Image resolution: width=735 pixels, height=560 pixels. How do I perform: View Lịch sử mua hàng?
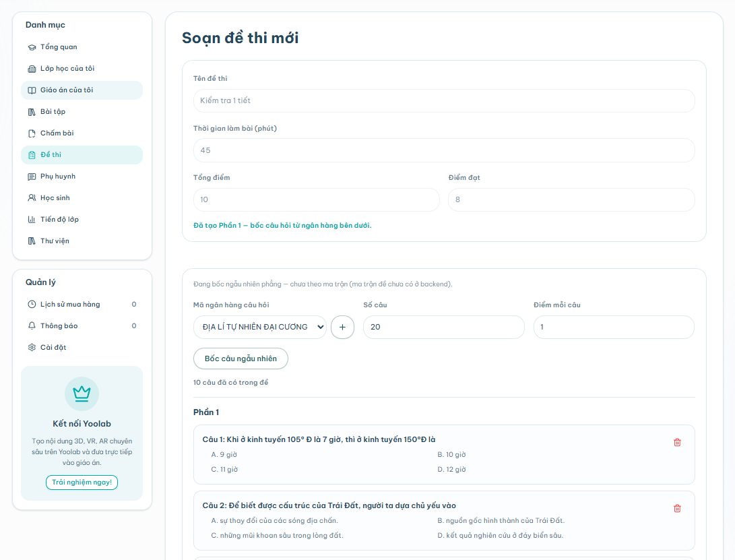pos(82,305)
